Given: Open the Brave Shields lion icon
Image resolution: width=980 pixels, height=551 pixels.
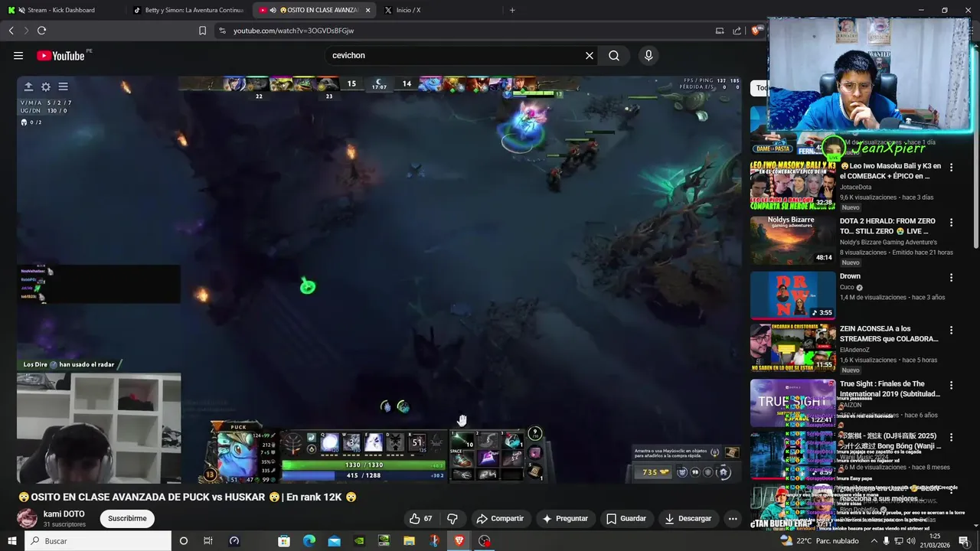Looking at the screenshot, I should click(x=756, y=31).
